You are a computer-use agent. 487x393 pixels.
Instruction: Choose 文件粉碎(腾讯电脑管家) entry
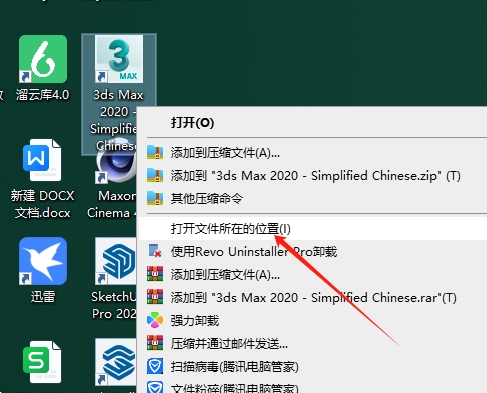[x=312, y=387]
